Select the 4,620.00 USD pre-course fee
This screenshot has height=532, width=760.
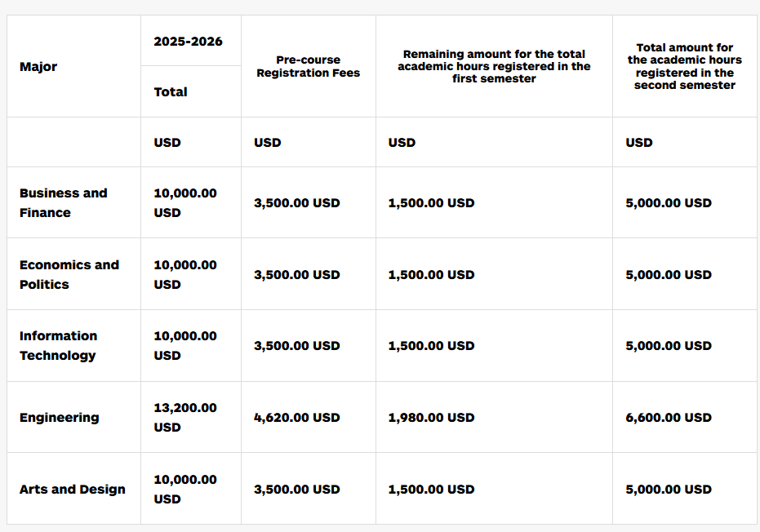pyautogui.click(x=297, y=418)
